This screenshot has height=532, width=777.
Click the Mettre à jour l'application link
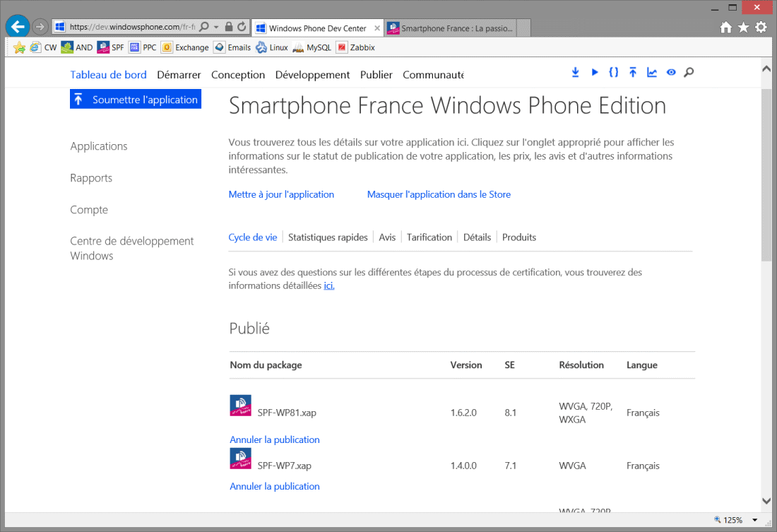281,194
